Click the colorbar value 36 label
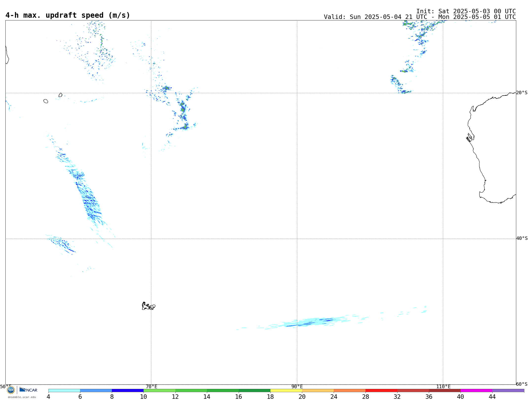 tap(429, 397)
